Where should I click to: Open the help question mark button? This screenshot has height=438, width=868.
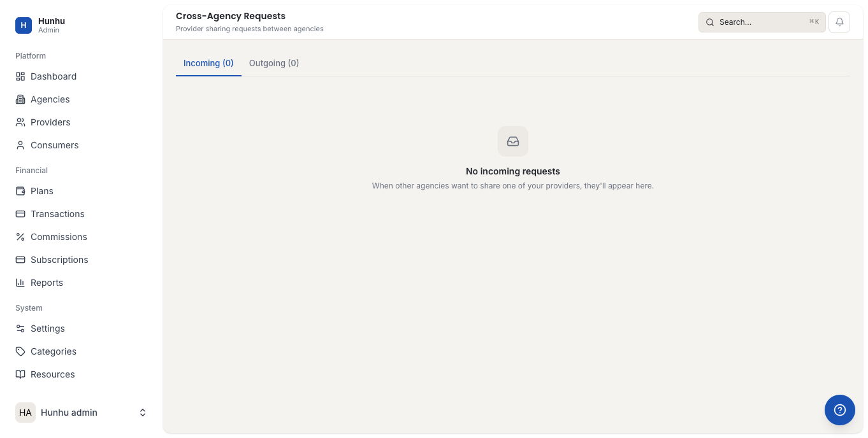(840, 410)
